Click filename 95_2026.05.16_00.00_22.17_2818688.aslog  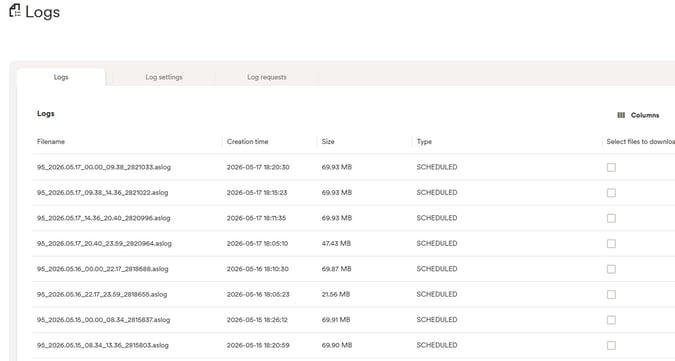click(102, 268)
